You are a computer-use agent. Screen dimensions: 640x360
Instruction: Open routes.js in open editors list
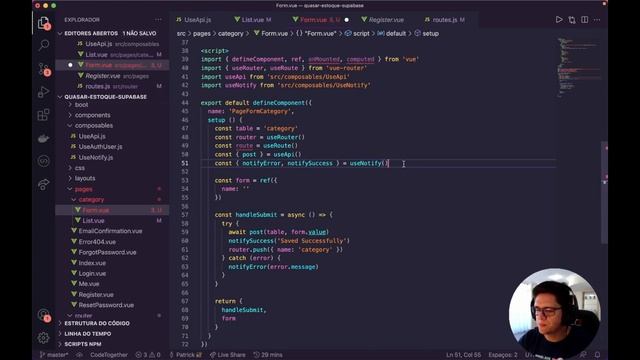(98, 86)
